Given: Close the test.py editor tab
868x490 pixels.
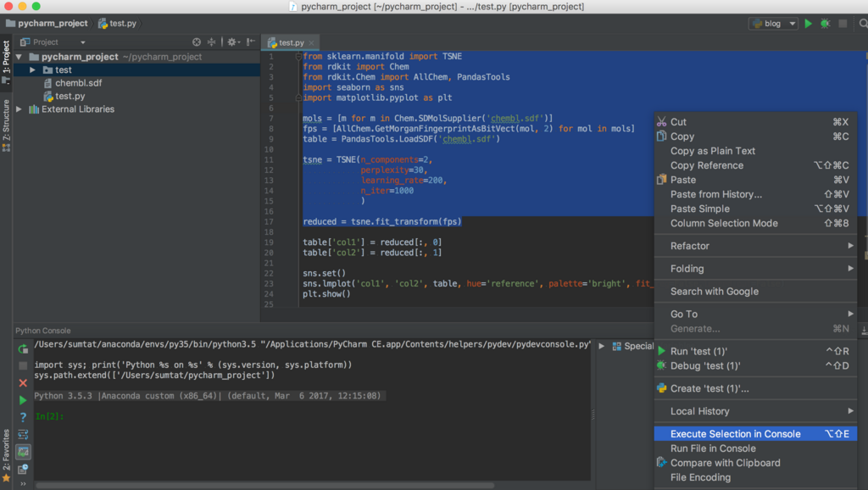Looking at the screenshot, I should coord(312,42).
